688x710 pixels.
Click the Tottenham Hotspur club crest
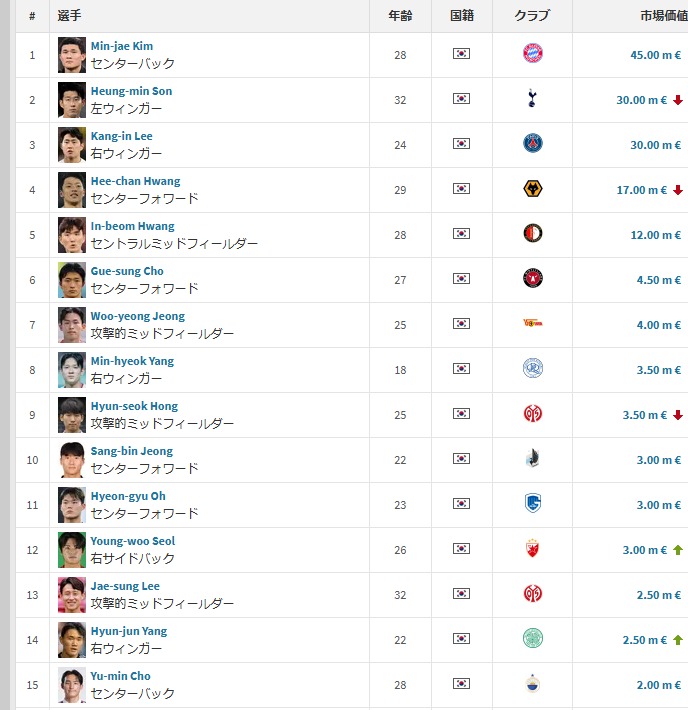tap(532, 99)
